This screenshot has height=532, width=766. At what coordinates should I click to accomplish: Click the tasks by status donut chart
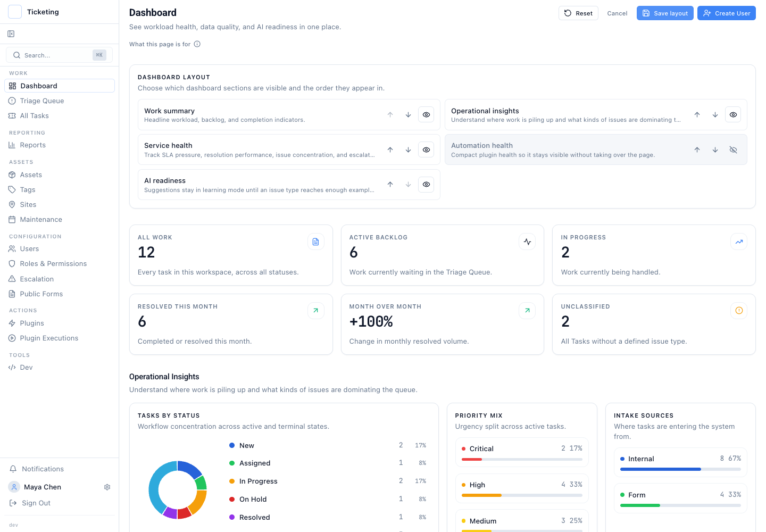coord(177,489)
